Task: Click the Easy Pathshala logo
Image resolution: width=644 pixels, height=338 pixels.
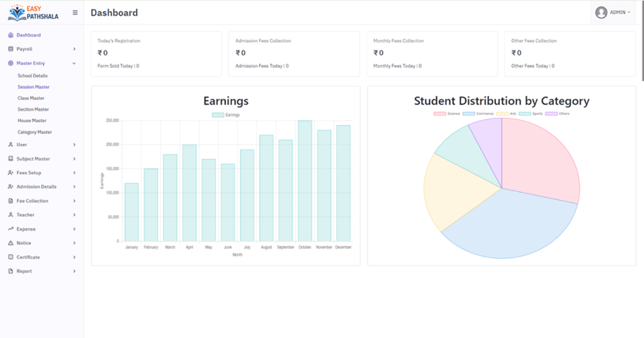Action: tap(33, 13)
